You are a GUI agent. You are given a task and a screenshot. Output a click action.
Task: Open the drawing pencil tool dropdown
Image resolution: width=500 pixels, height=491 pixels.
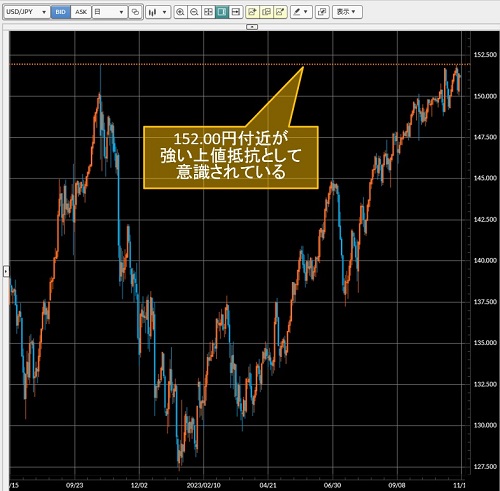tap(301, 12)
